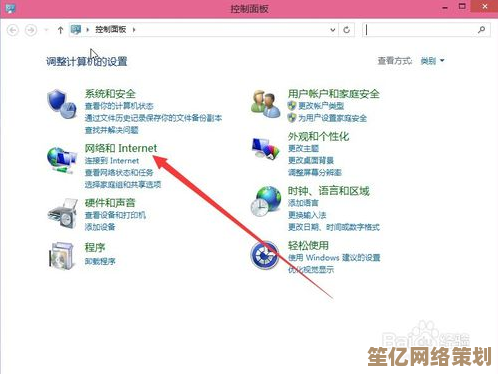
Task: Click the search magnifier icon
Action: pyautogui.click(x=481, y=30)
